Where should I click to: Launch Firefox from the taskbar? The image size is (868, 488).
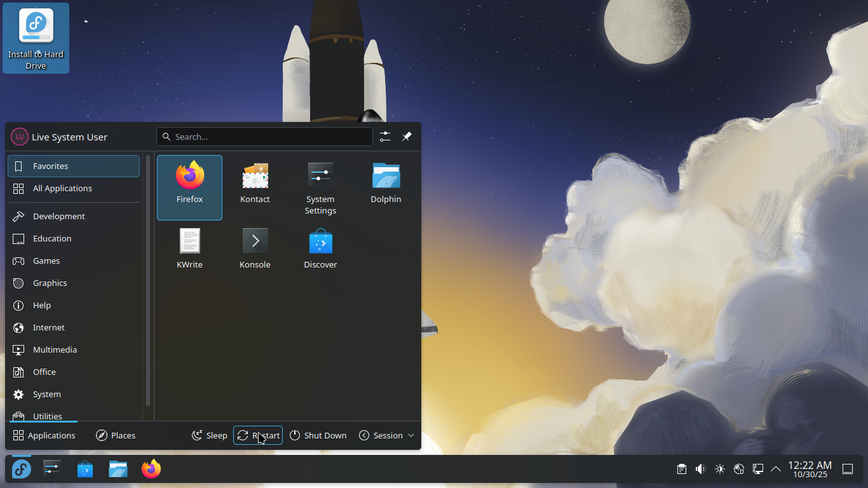(151, 470)
